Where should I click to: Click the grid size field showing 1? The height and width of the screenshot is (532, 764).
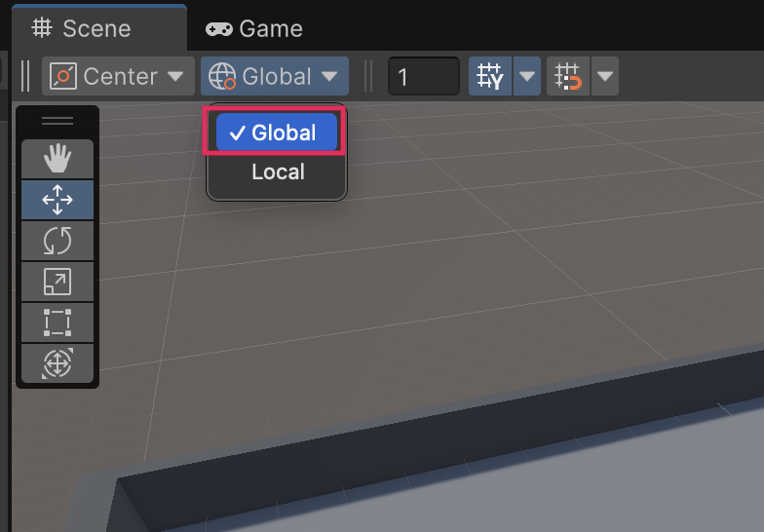click(x=423, y=76)
